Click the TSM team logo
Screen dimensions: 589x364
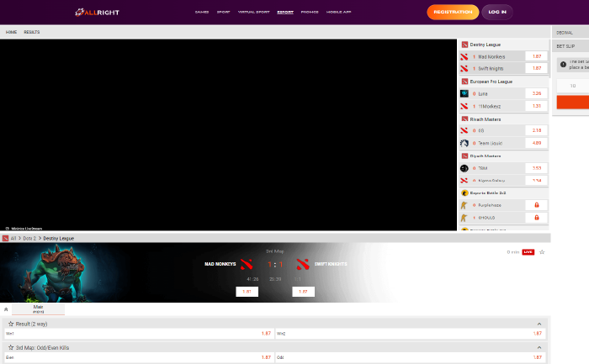click(x=464, y=168)
